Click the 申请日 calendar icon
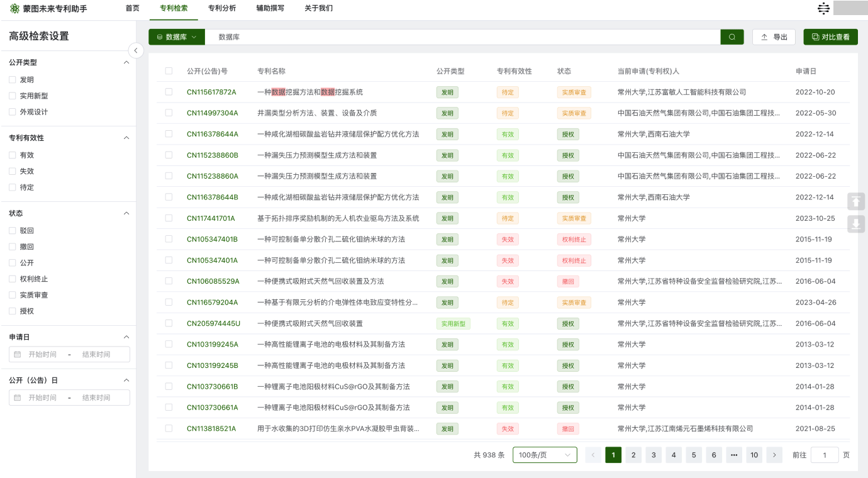The image size is (868, 478). click(18, 355)
